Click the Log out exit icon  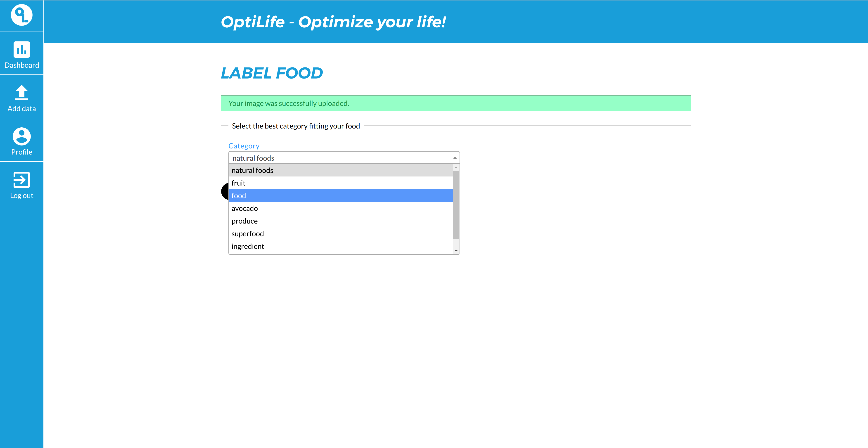click(x=21, y=180)
